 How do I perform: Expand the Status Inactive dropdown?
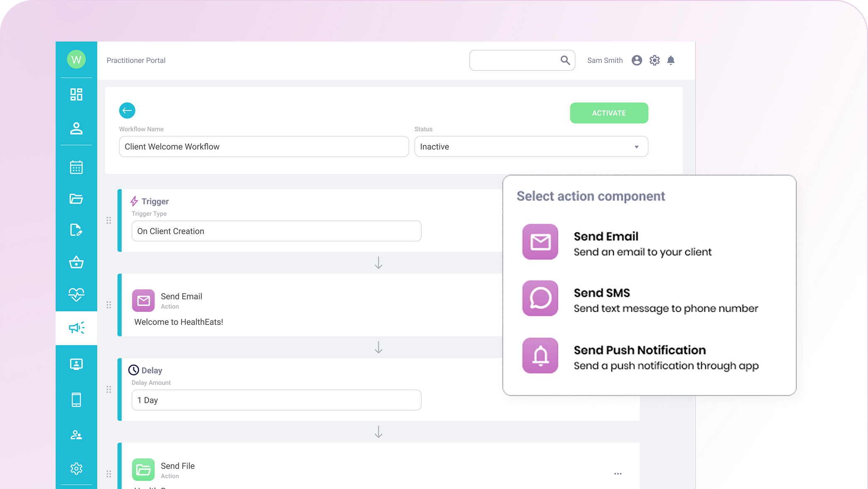coord(531,147)
